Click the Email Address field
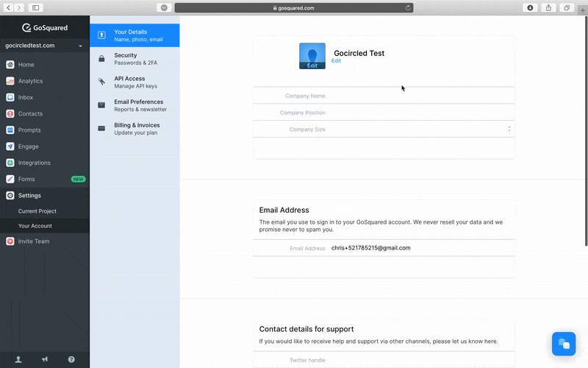The width and height of the screenshot is (588, 368). point(384,248)
